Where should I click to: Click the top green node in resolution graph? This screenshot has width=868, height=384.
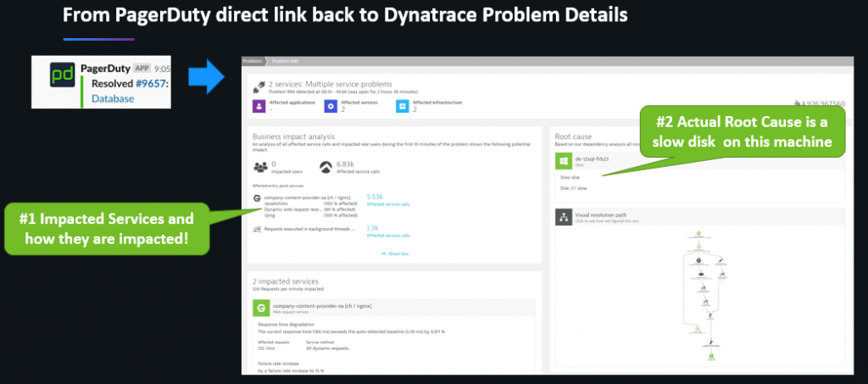coord(699,235)
